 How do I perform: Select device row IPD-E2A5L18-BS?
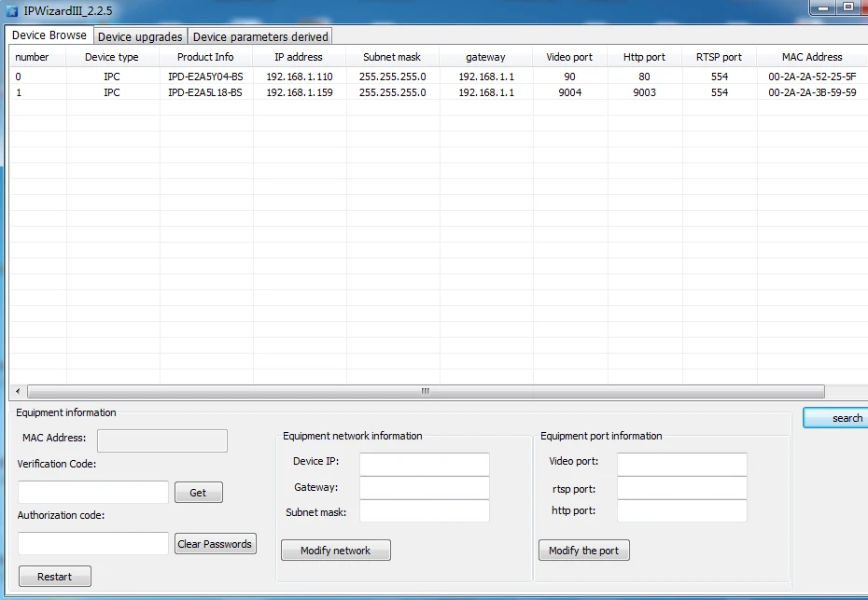click(439, 92)
